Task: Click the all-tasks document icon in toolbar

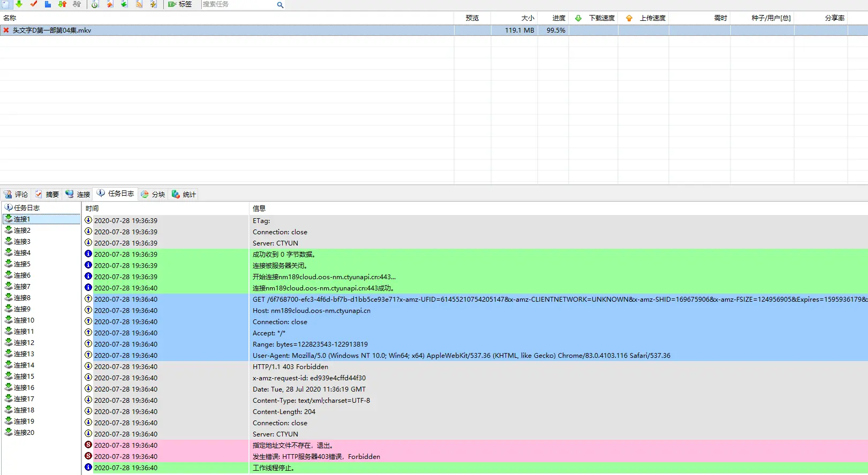Action: (5, 4)
